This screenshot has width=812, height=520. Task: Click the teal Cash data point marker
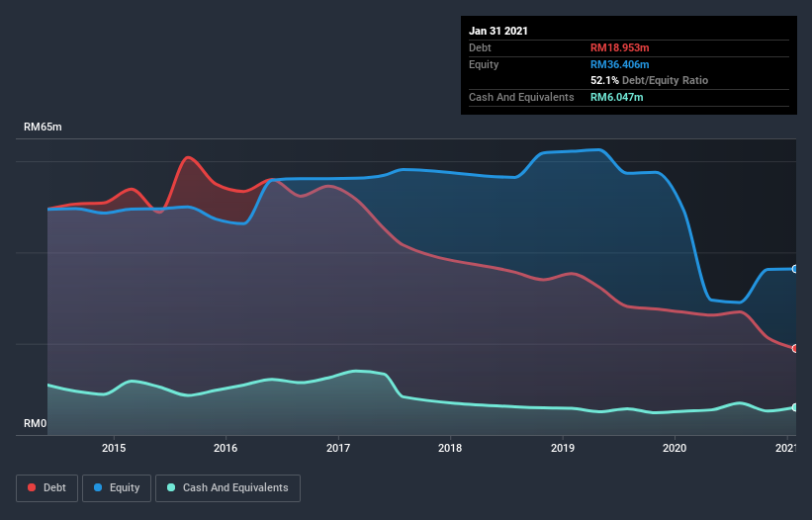(795, 407)
